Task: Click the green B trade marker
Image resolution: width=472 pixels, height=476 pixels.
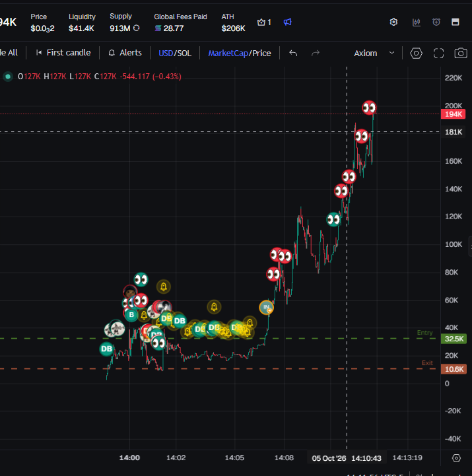Action: click(x=131, y=315)
